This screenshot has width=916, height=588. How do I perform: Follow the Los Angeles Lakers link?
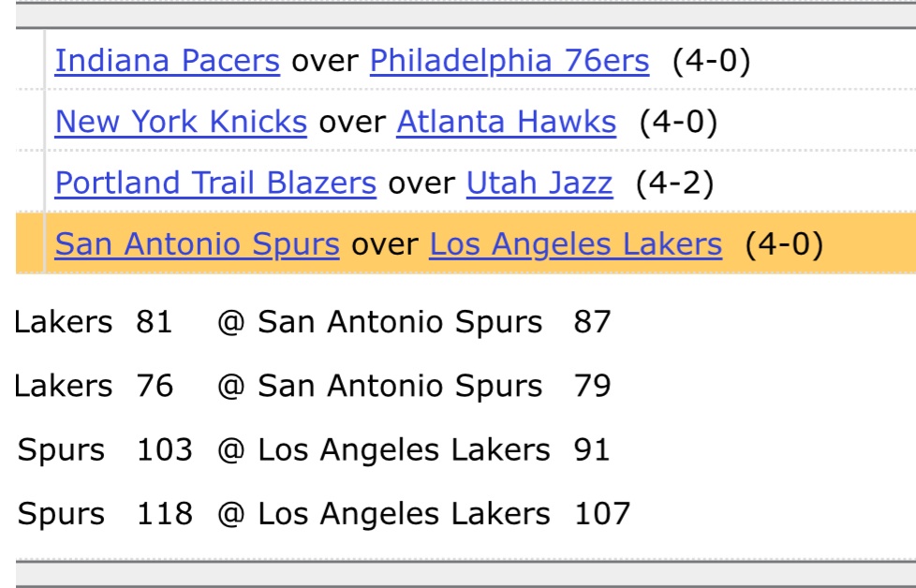(x=575, y=244)
